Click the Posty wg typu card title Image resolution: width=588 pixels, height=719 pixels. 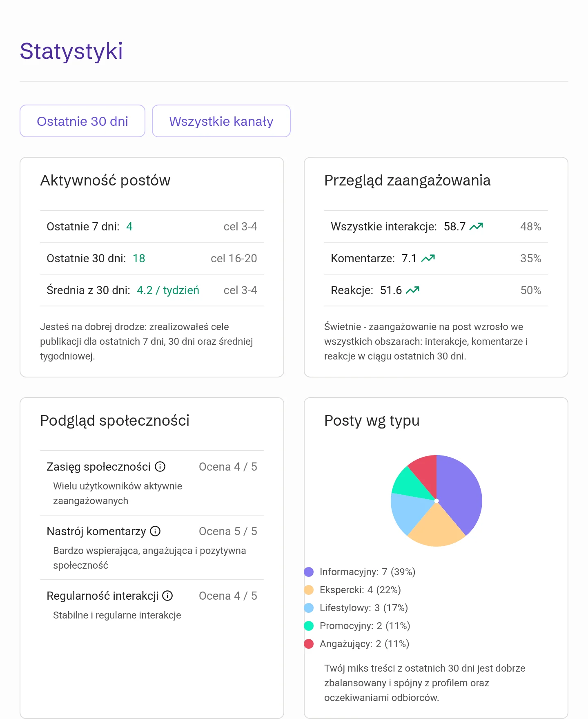(372, 420)
